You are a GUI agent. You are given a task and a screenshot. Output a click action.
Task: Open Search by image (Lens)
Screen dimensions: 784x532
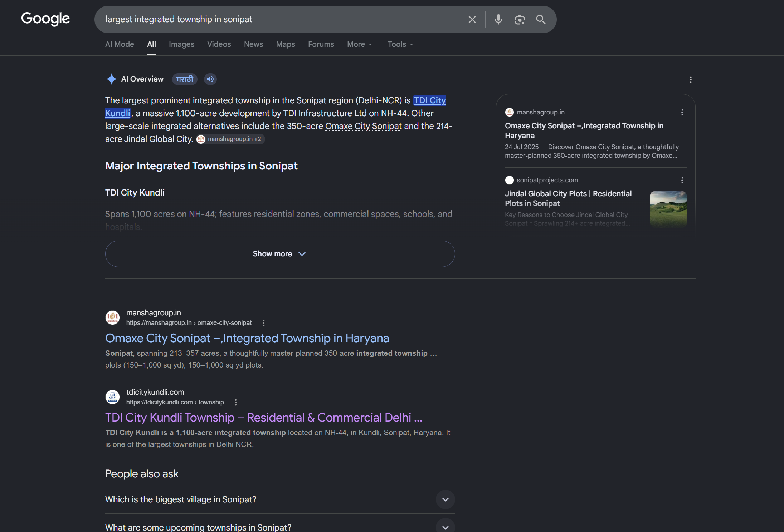click(x=520, y=19)
